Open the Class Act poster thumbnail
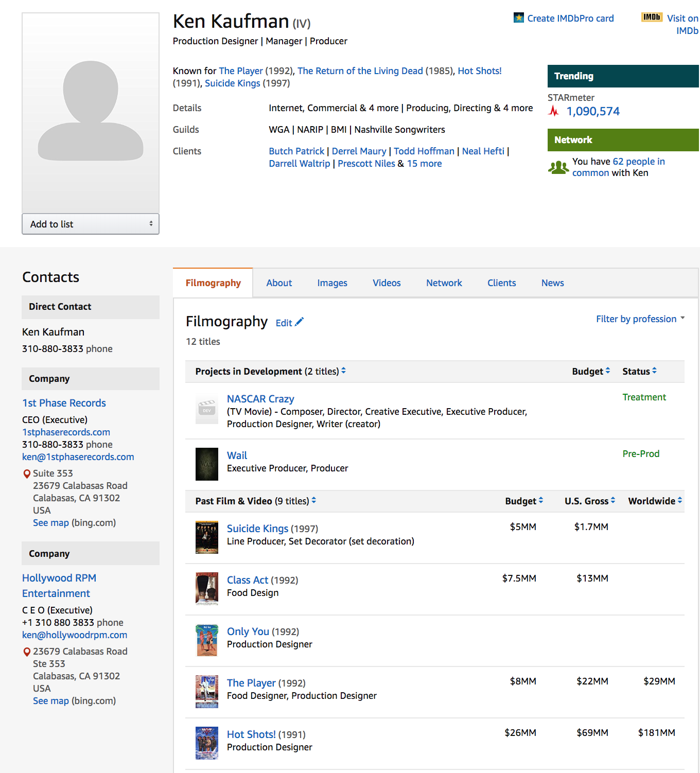The height and width of the screenshot is (773, 700). 207,589
